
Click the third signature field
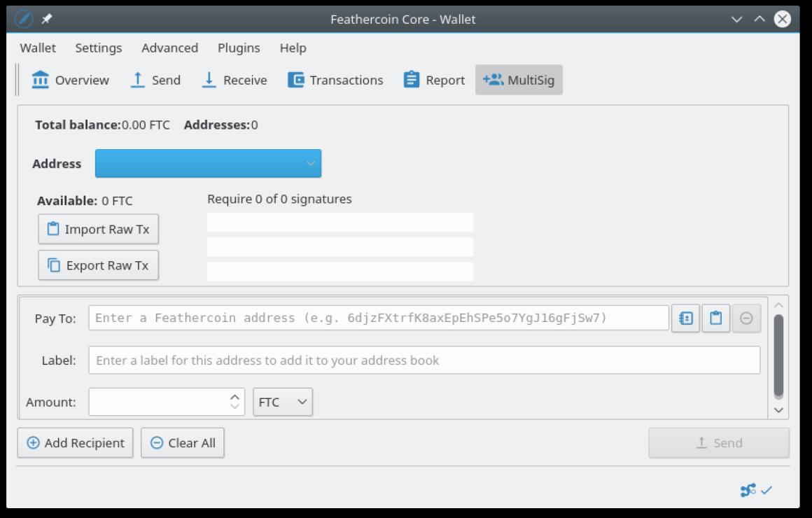click(x=340, y=272)
